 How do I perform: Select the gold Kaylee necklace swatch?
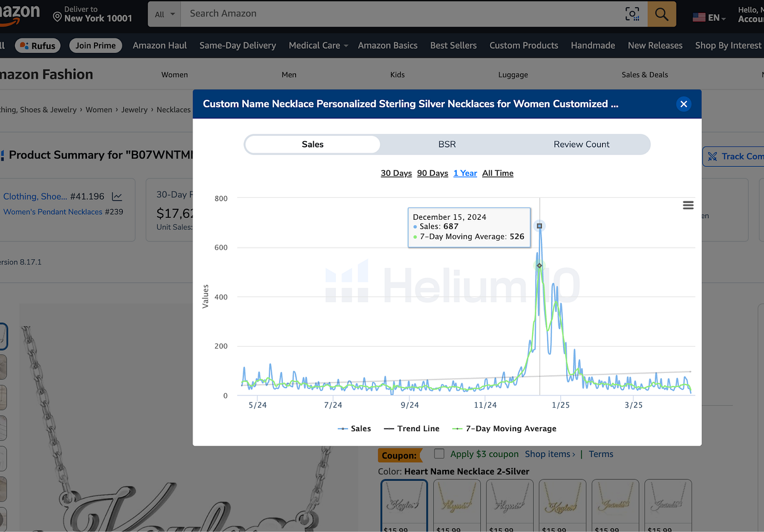563,506
